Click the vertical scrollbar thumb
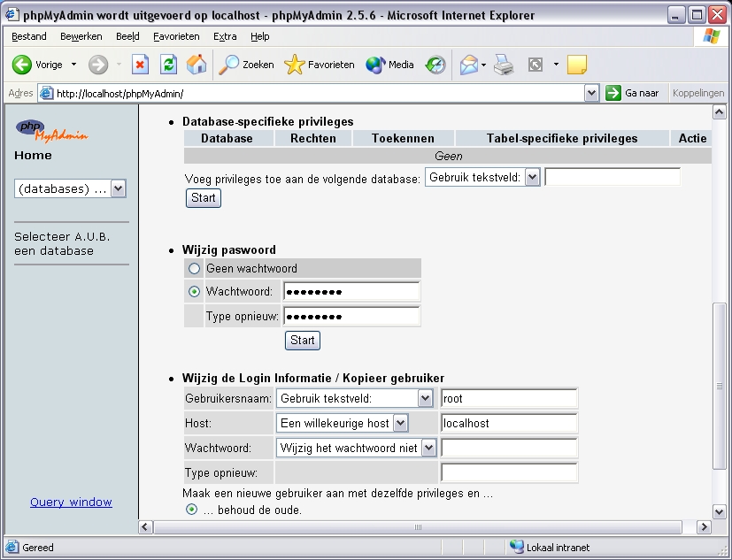Screen dimensions: 732x560 pos(719,387)
